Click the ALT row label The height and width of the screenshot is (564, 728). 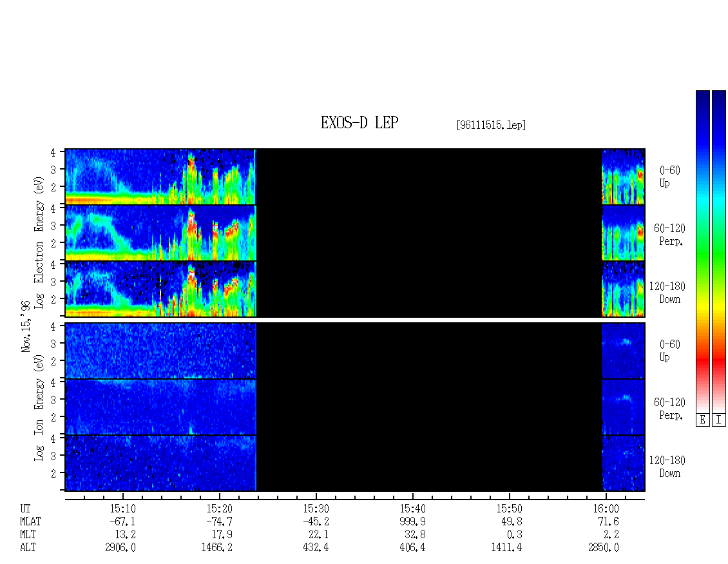(28, 548)
